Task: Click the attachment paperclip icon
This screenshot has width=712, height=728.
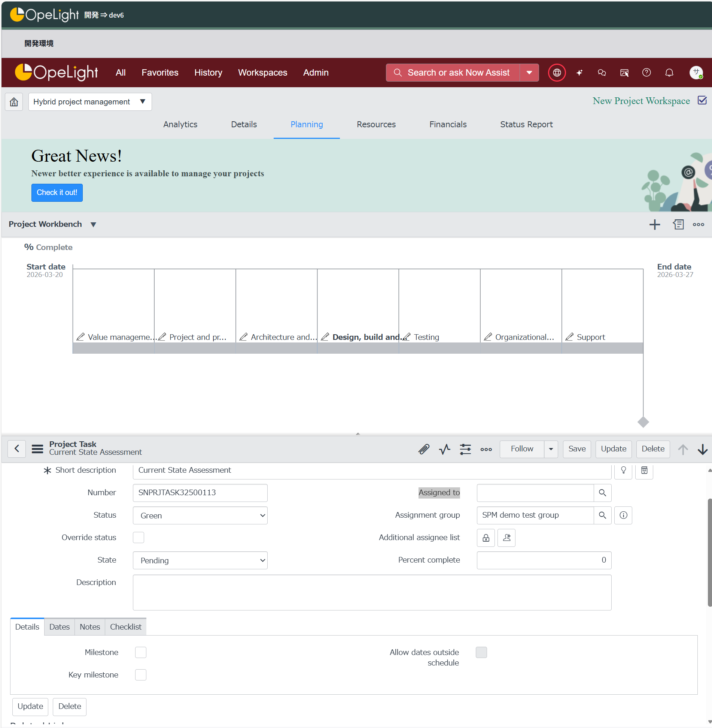Action: [424, 449]
